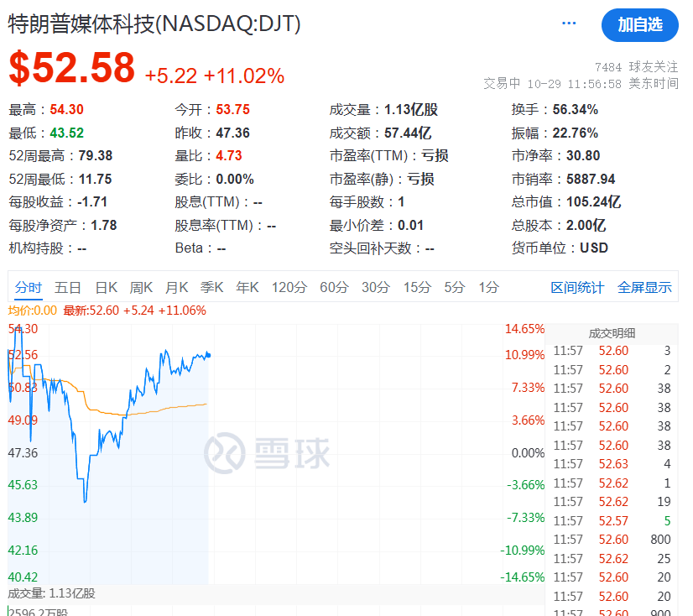Switch to the 5分 interval chart
The height and width of the screenshot is (616, 693).
454,287
